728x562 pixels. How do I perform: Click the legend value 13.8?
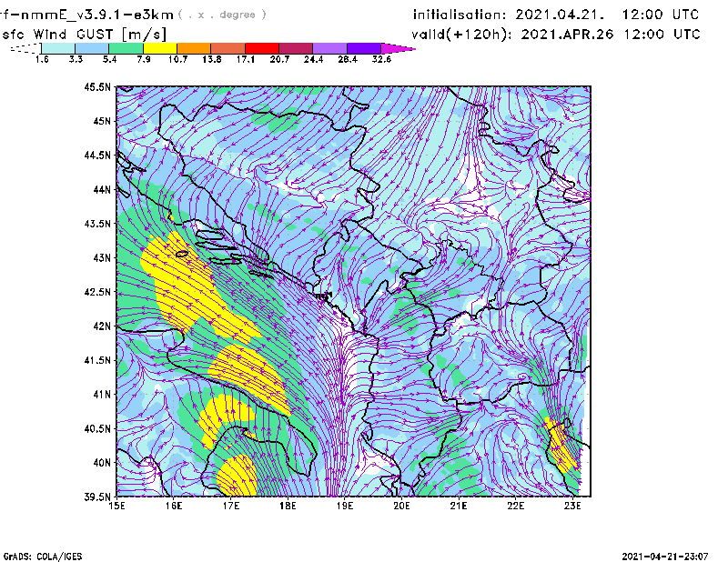pyautogui.click(x=212, y=59)
